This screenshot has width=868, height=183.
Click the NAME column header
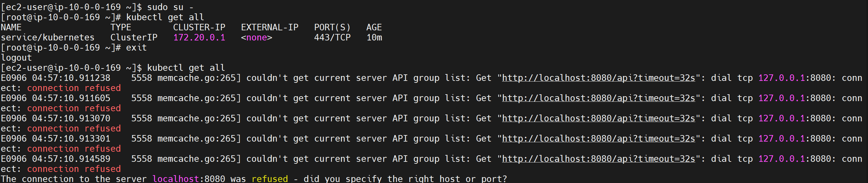11,27
